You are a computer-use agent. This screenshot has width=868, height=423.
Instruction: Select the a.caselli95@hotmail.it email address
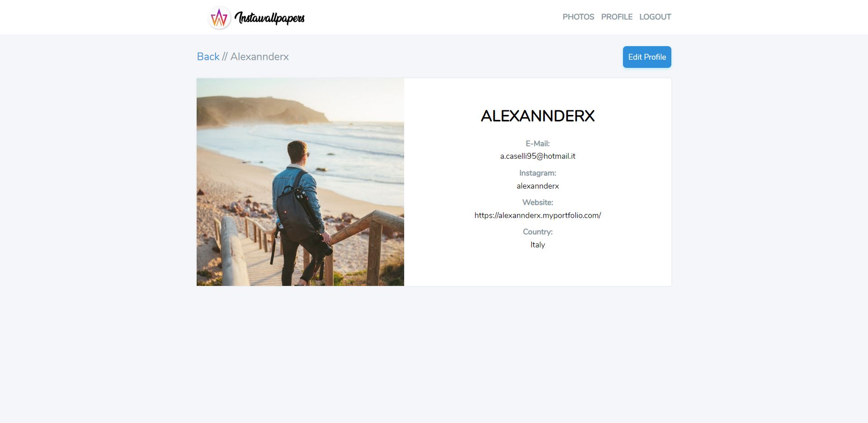pos(538,156)
